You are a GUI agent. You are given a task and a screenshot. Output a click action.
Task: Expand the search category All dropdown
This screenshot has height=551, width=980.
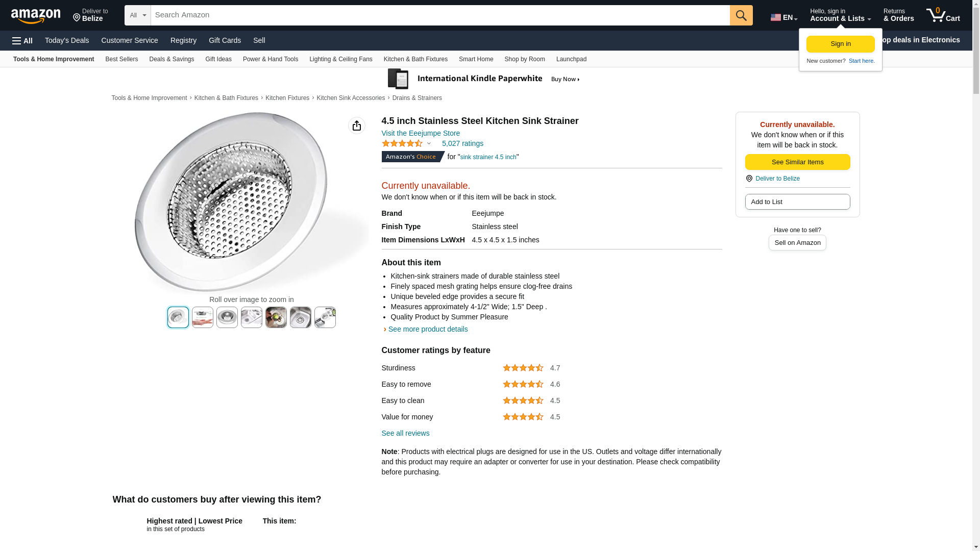[137, 15]
